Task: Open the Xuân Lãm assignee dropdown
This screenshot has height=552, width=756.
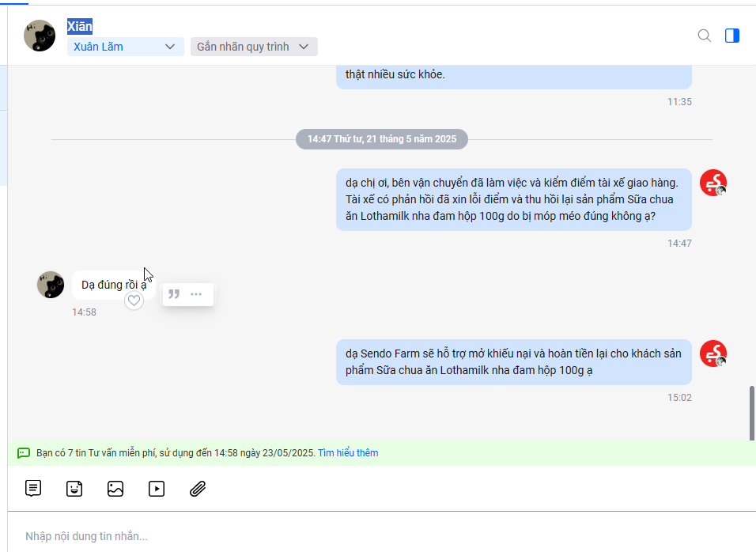Action: (x=126, y=47)
